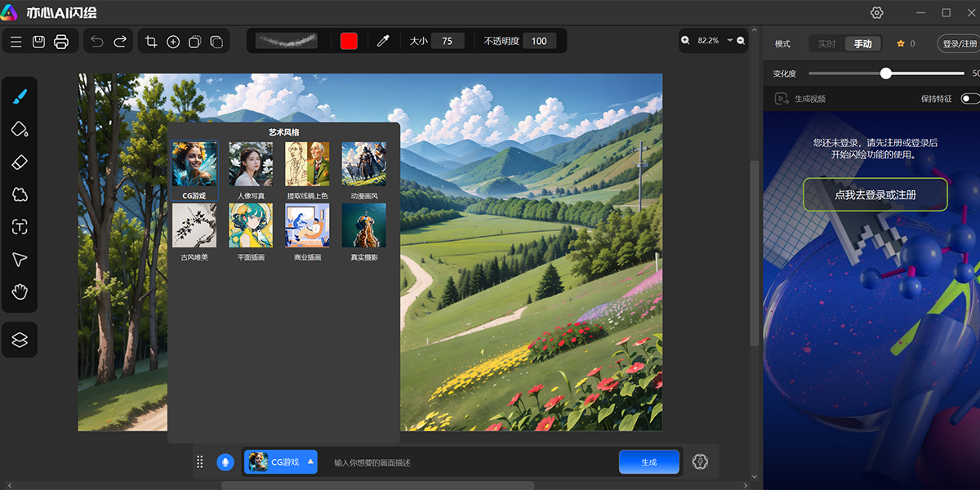Viewport: 980px width, 490px height.
Task: Undo the last action
Action: [97, 42]
